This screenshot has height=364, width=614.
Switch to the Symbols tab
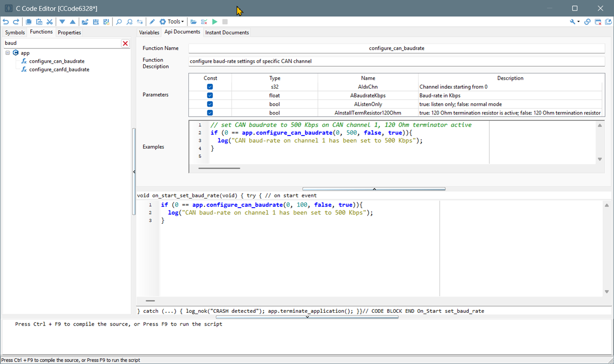click(15, 33)
